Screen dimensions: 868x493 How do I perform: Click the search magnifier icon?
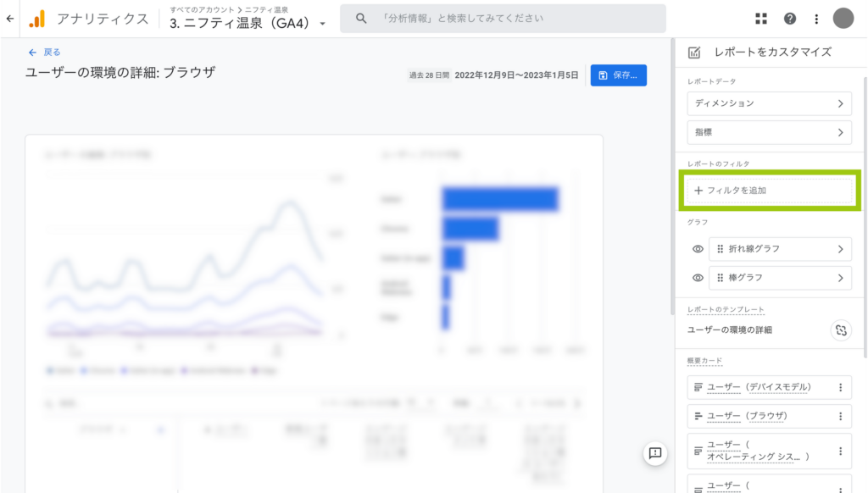point(361,19)
